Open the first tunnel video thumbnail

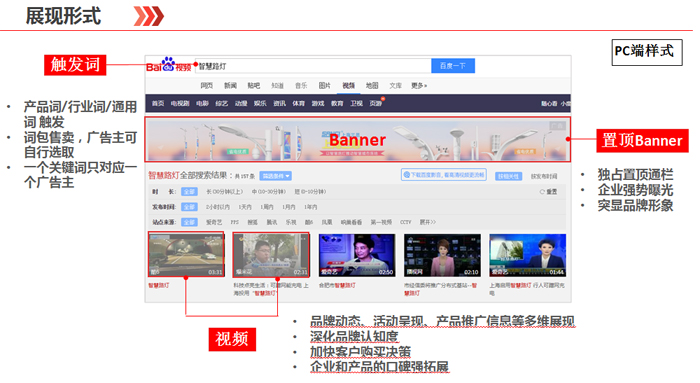pos(186,254)
